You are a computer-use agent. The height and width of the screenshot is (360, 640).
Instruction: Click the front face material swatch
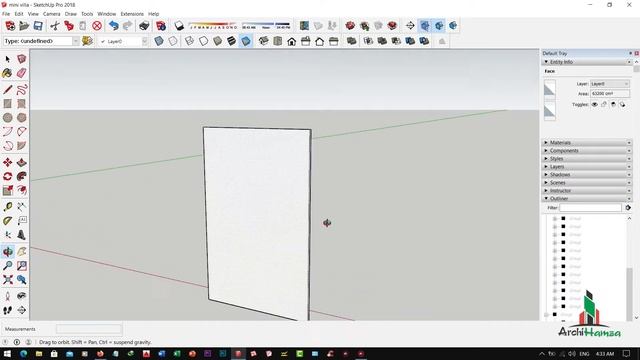[550, 90]
